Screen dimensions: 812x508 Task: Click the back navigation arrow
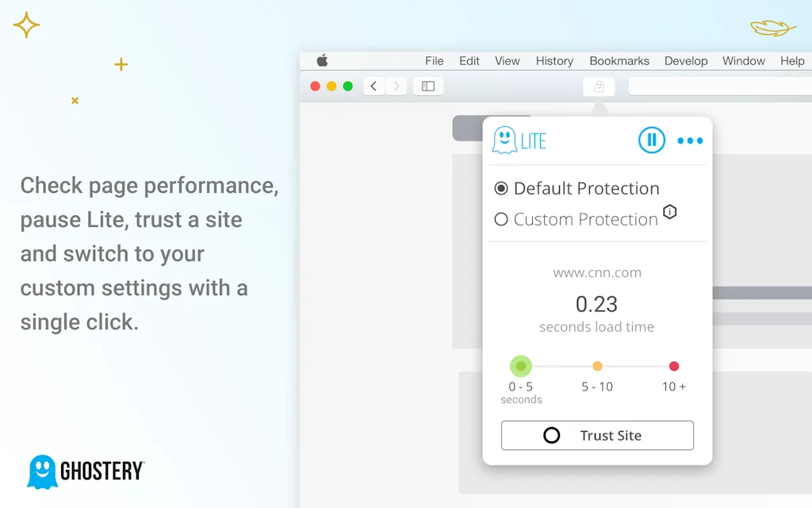tap(373, 86)
